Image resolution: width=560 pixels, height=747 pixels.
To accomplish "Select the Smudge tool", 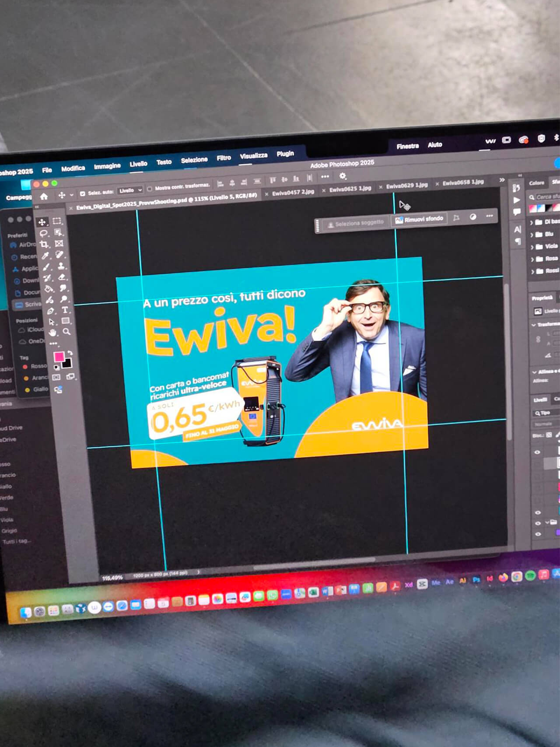I will pos(63,288).
